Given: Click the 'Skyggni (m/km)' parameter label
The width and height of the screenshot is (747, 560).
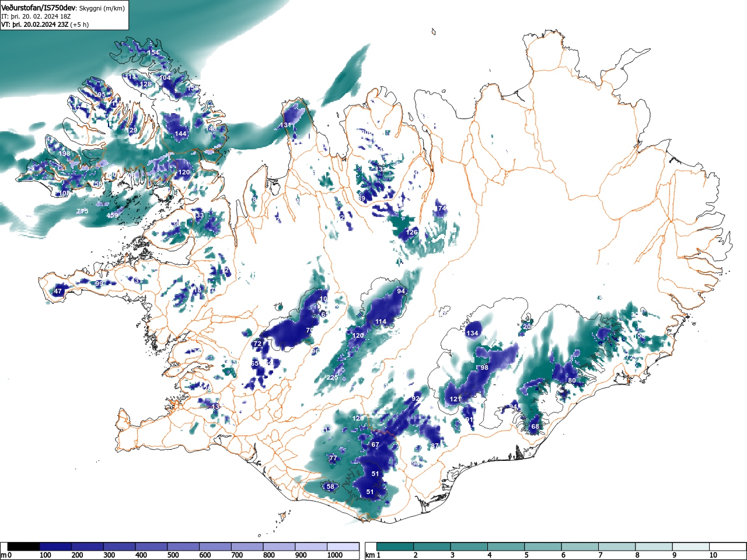Looking at the screenshot, I should point(102,8).
